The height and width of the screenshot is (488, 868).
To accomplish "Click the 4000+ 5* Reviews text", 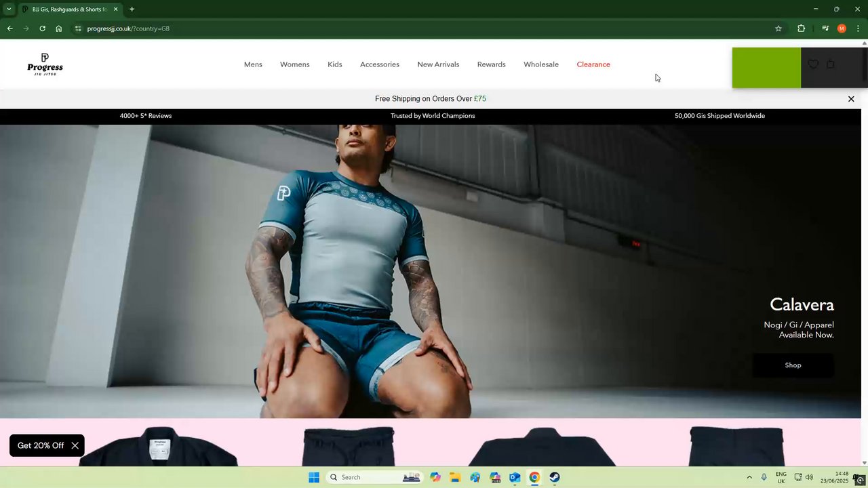I will click(146, 116).
